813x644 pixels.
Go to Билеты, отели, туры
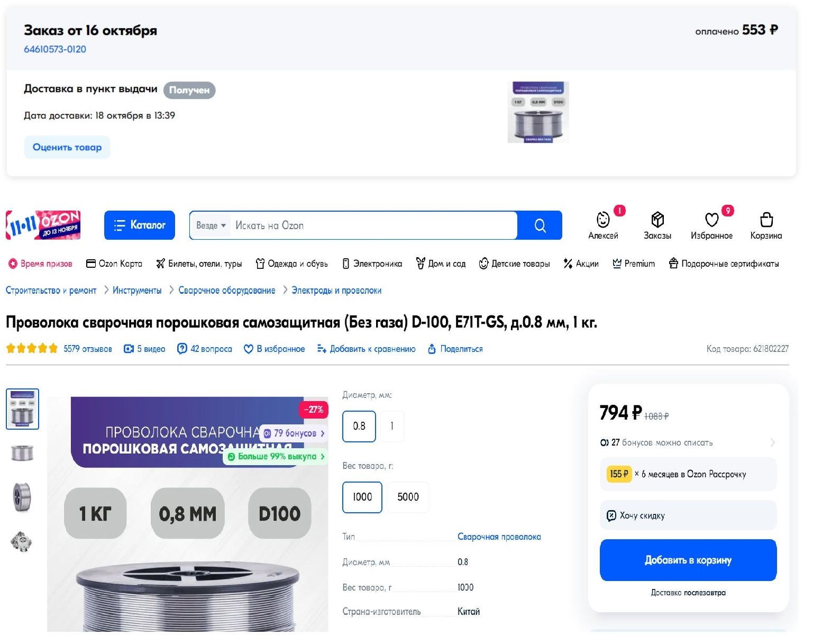(199, 264)
